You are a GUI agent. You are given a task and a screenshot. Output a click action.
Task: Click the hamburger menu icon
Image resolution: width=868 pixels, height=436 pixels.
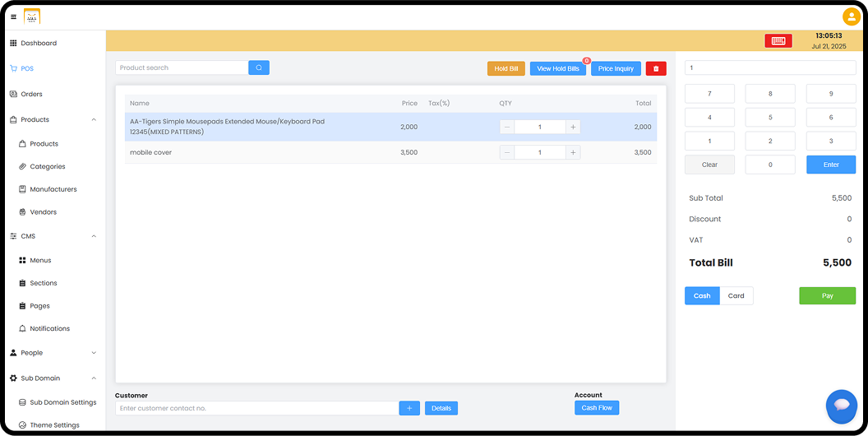(13, 16)
